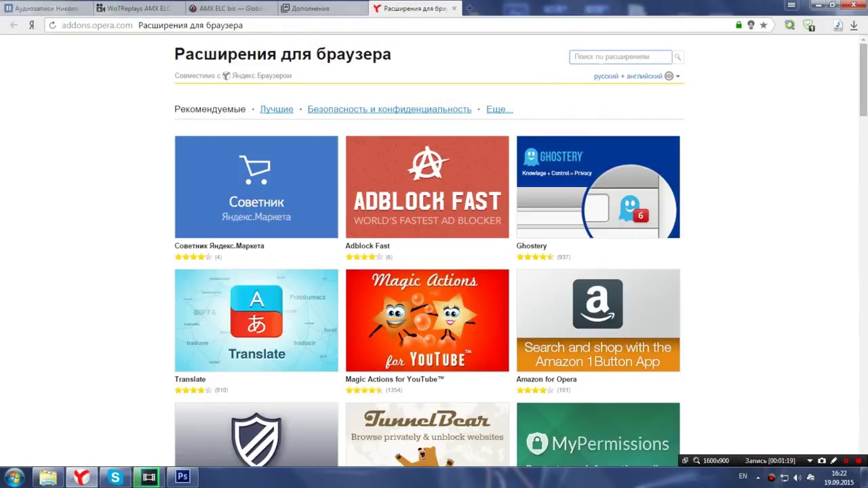Take a screenshot with the recorder camera icon
The height and width of the screenshot is (488, 868).
click(x=822, y=461)
